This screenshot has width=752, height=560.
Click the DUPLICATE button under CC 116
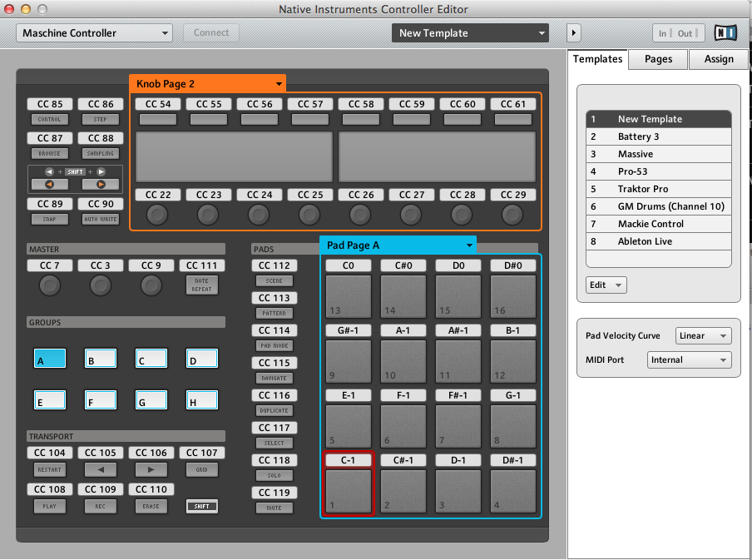click(x=275, y=411)
